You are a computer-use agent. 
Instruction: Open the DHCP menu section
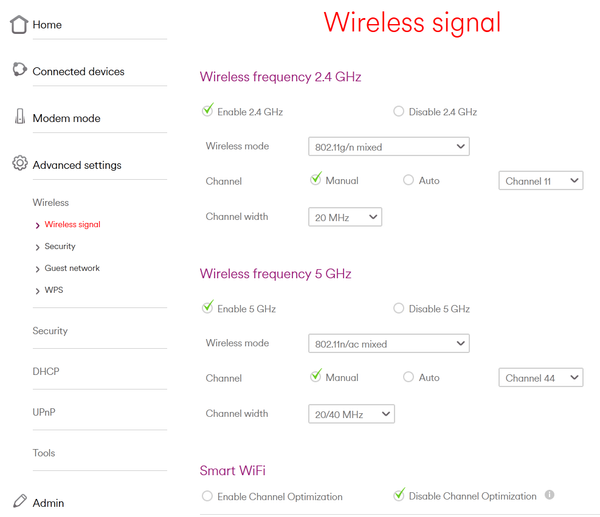click(46, 371)
